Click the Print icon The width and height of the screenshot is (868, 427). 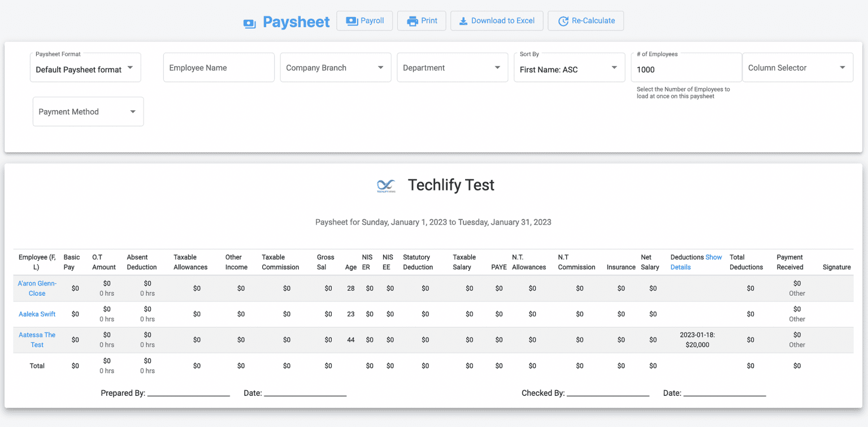(413, 20)
